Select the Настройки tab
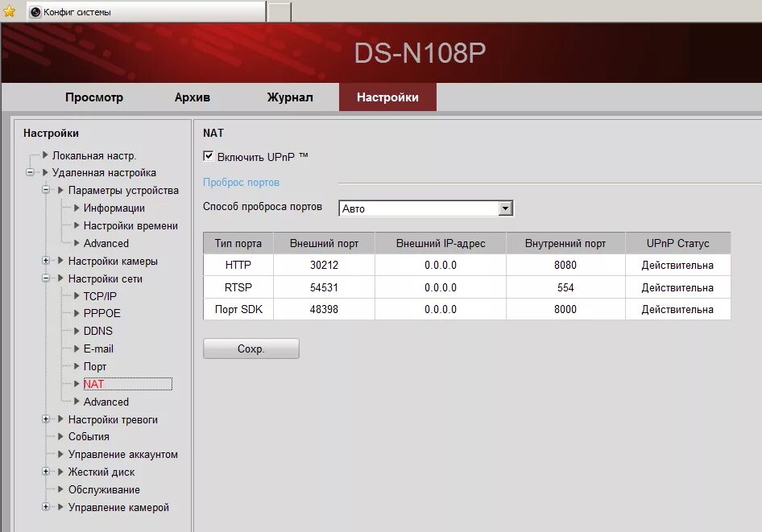This screenshot has width=762, height=532. 387,97
